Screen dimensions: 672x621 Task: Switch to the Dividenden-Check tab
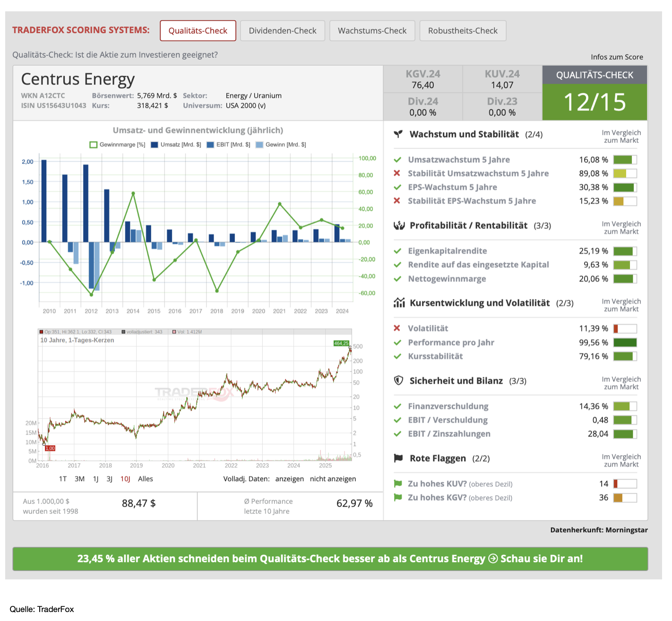click(x=282, y=31)
